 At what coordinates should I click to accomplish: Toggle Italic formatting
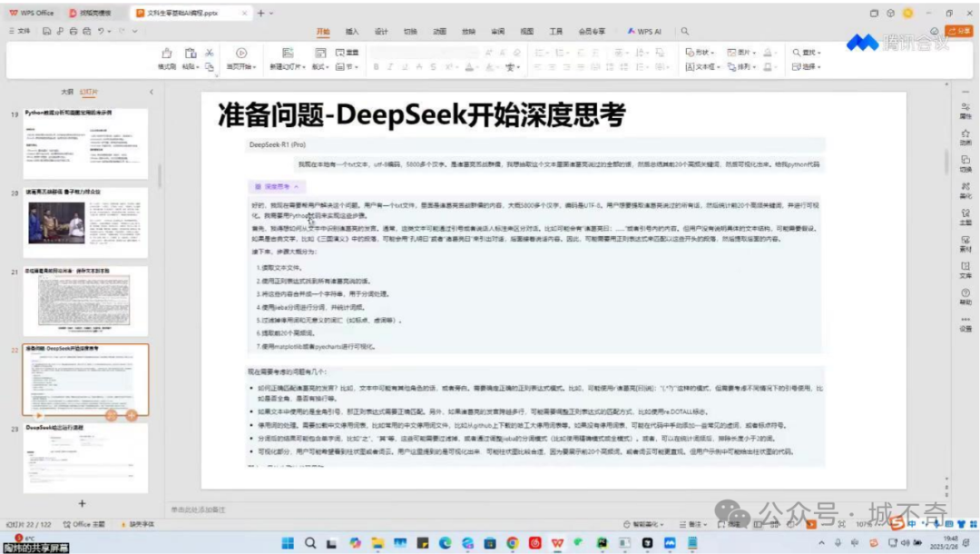(390, 67)
